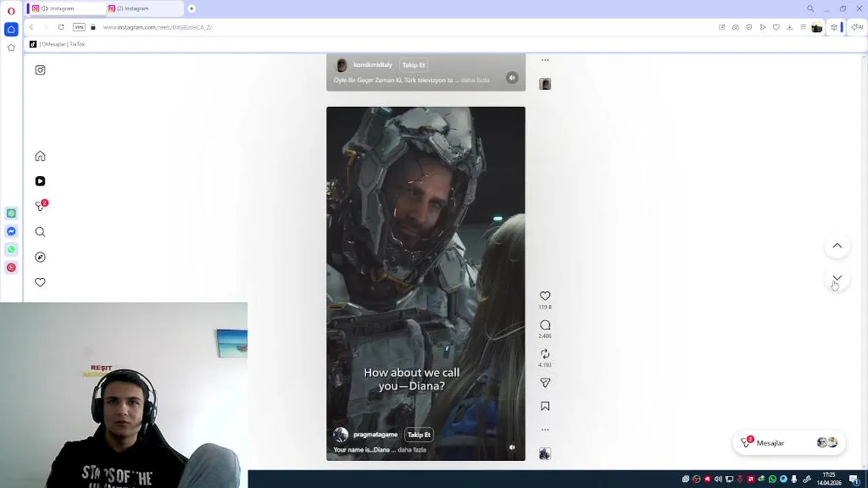This screenshot has height=488, width=868.
Task: Open Instagram search from the sidebar
Action: click(40, 232)
